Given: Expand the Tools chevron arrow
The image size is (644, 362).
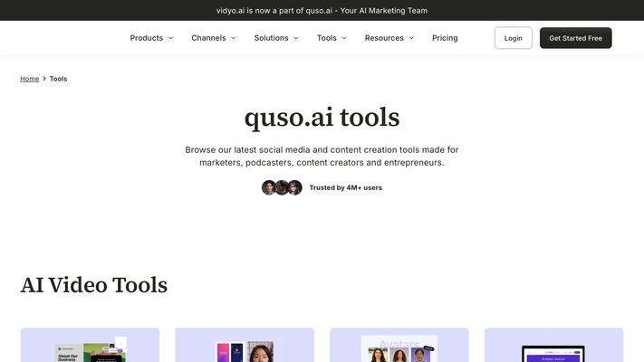Looking at the screenshot, I should click(x=344, y=38).
